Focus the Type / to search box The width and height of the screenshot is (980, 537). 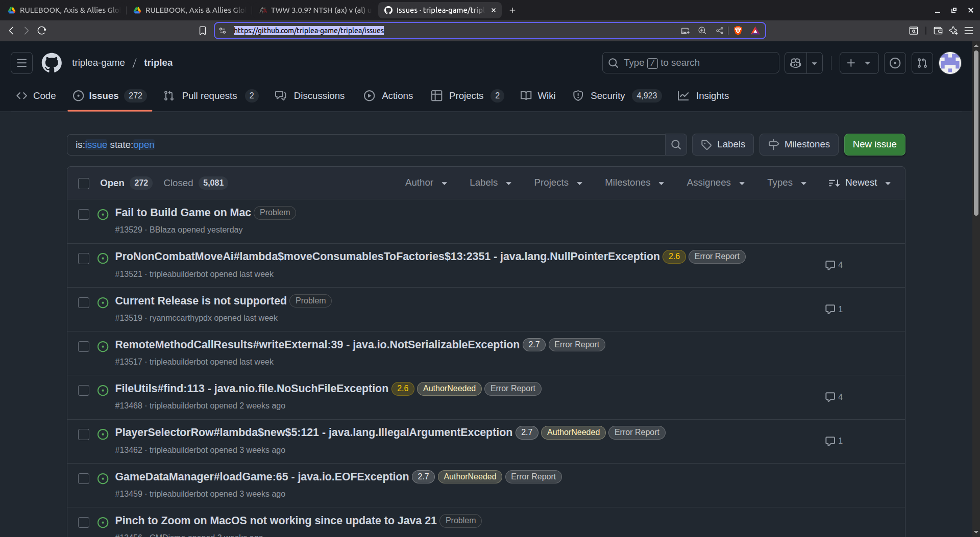point(690,63)
